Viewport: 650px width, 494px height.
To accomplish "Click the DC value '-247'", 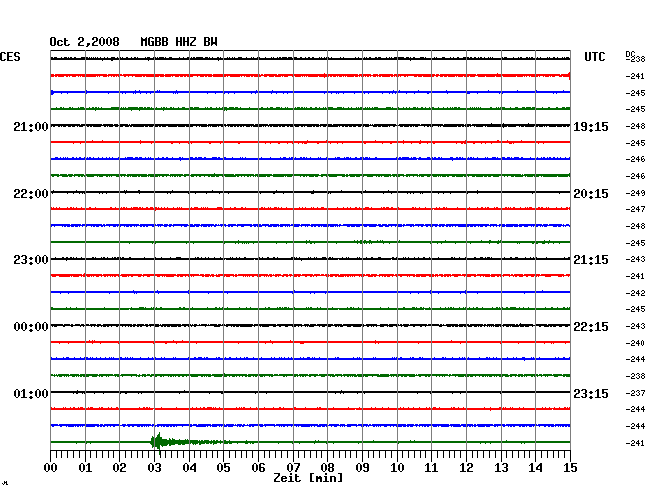I will tap(635, 209).
